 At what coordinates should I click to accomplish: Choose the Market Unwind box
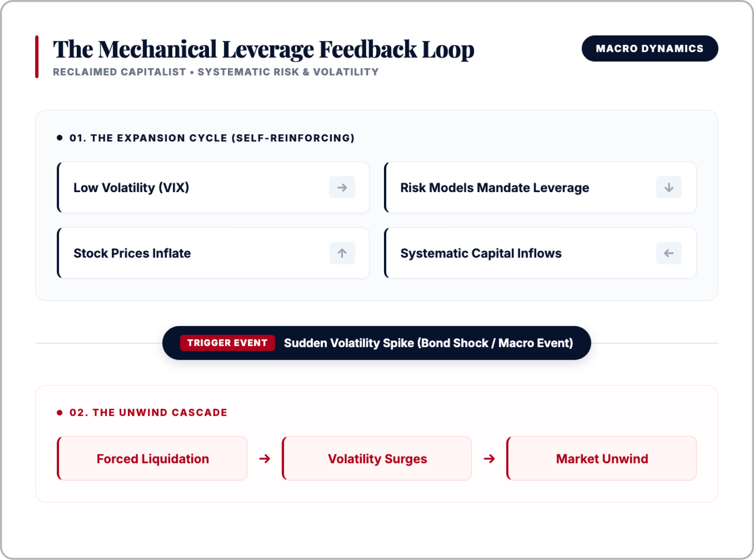click(602, 458)
